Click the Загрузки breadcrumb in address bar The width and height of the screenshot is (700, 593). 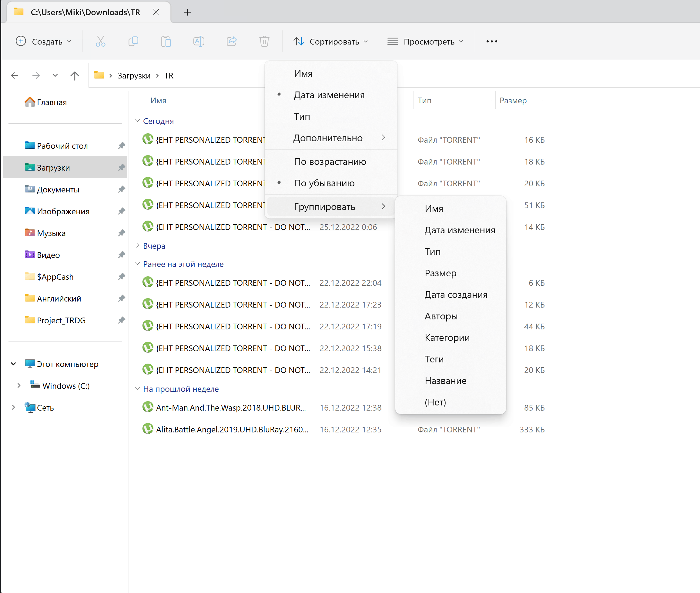pyautogui.click(x=134, y=76)
